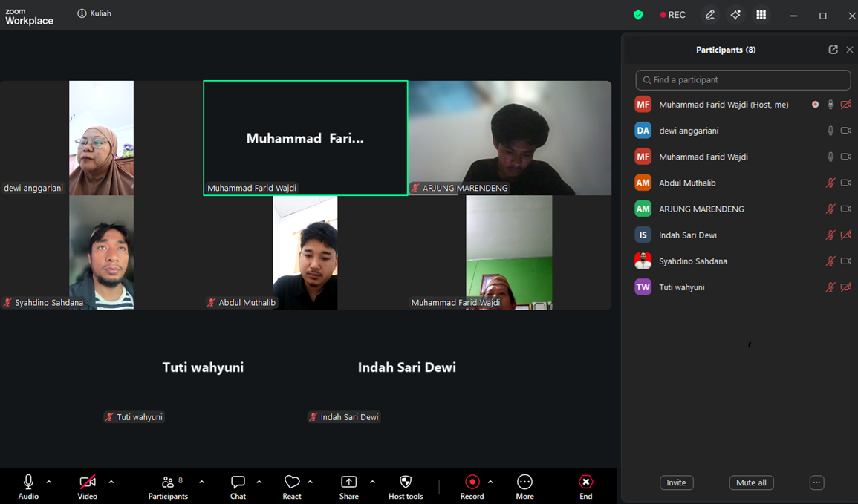
Task: Close the Participants panel
Action: tap(849, 50)
